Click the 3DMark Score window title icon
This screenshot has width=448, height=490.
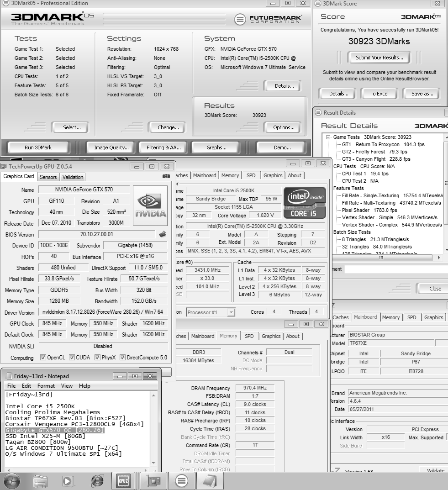[x=318, y=4]
